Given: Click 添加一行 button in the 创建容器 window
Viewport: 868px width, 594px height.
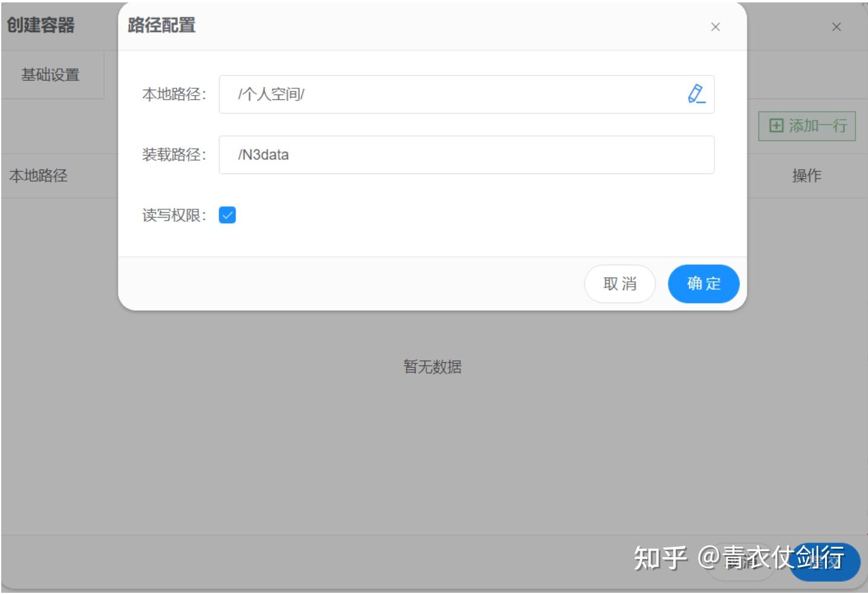Looking at the screenshot, I should click(x=807, y=126).
